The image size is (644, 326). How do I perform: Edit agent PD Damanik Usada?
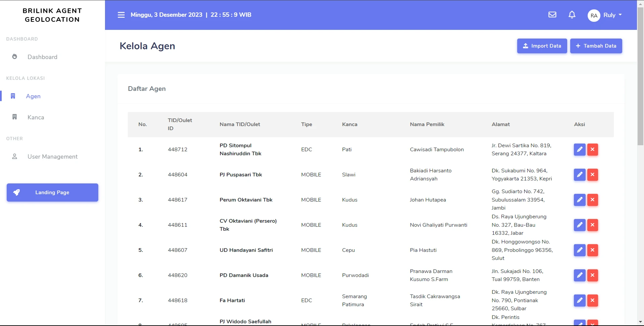(x=579, y=275)
